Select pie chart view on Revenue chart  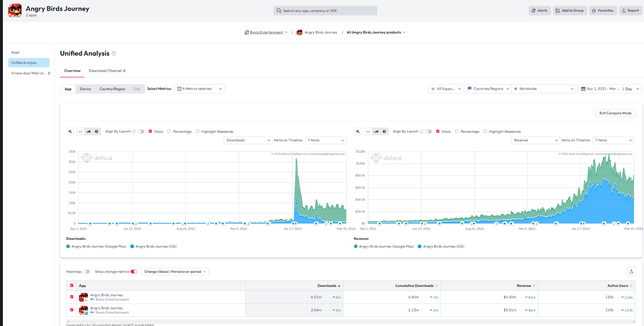click(x=384, y=131)
